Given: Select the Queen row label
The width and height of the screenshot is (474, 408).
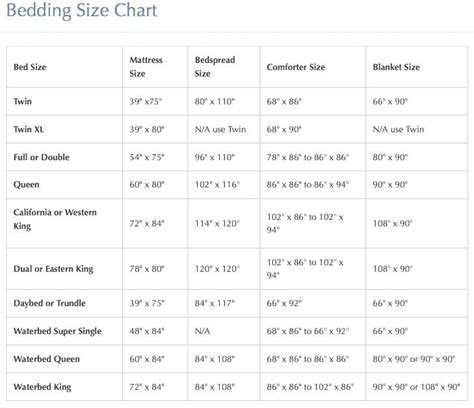Looking at the screenshot, I should 26,185.
